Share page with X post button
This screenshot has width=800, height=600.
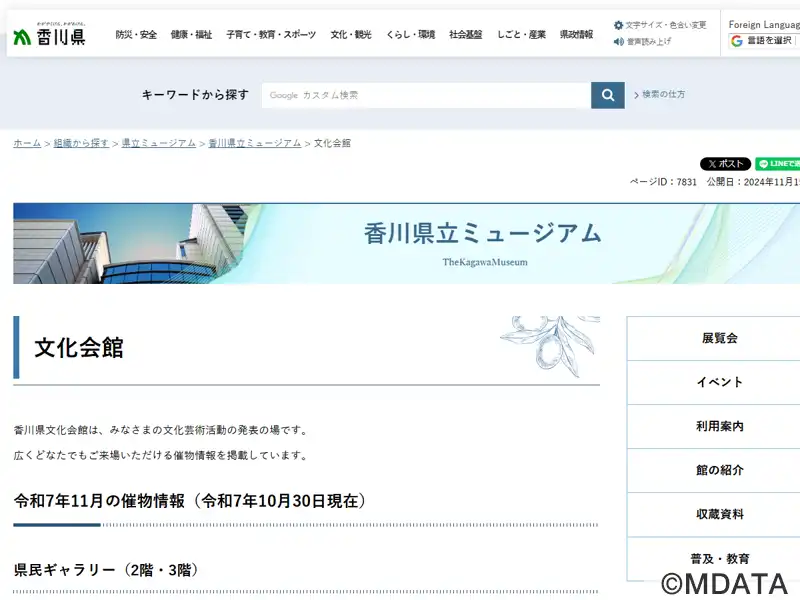click(725, 164)
